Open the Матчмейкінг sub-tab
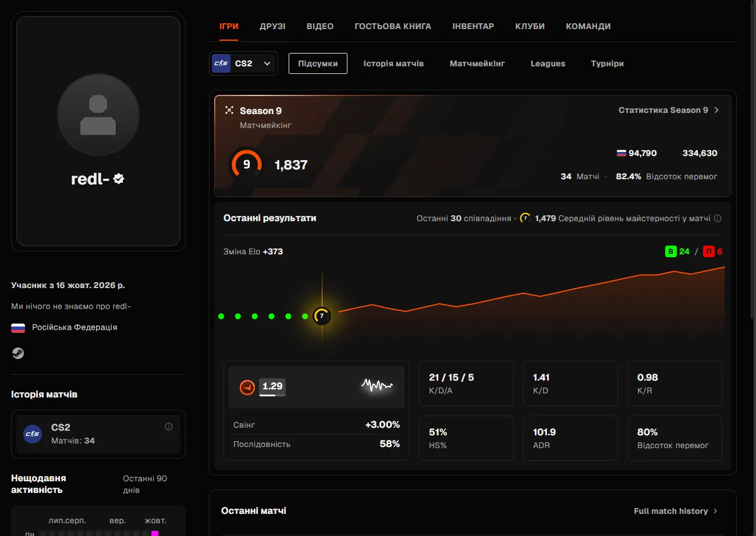 pyautogui.click(x=477, y=63)
